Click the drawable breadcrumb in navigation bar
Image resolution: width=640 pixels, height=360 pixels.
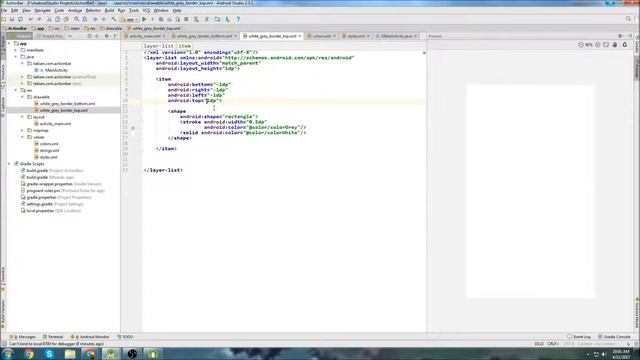click(x=111, y=29)
